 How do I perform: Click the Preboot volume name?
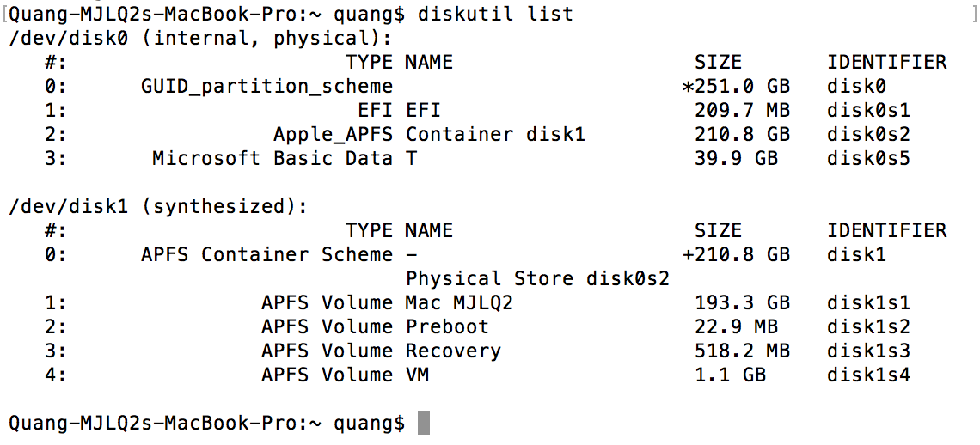tap(447, 326)
